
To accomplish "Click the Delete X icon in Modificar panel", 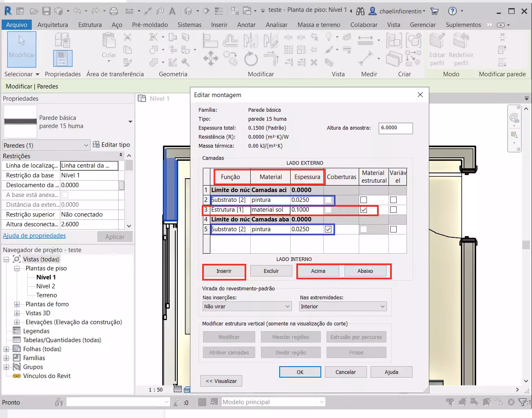I will coord(314,62).
